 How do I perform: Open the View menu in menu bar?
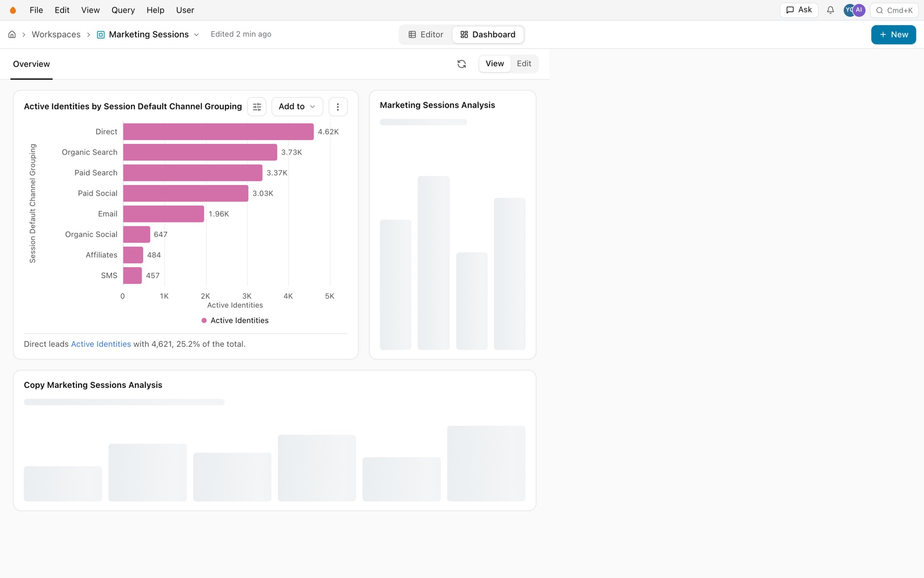click(90, 10)
